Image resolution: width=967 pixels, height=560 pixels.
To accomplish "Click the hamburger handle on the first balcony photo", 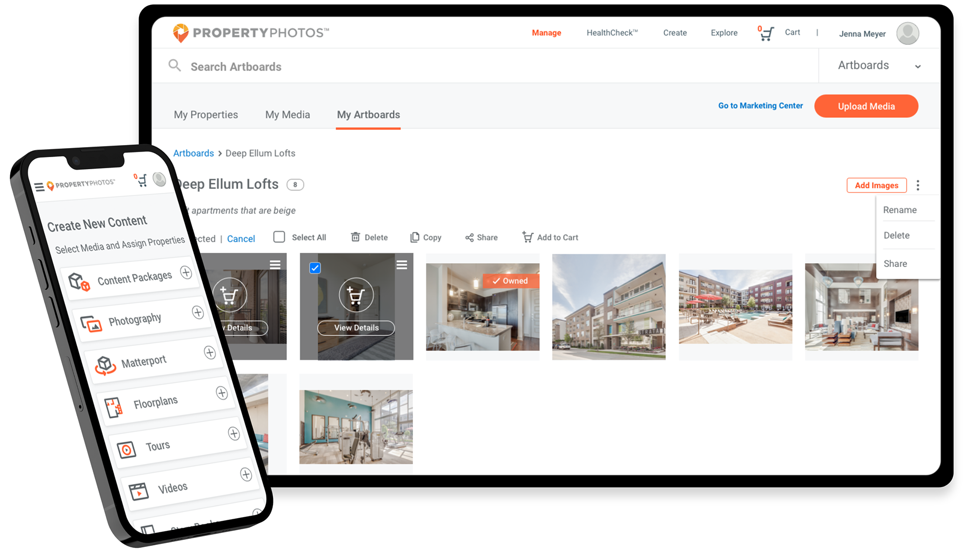I will 275,265.
